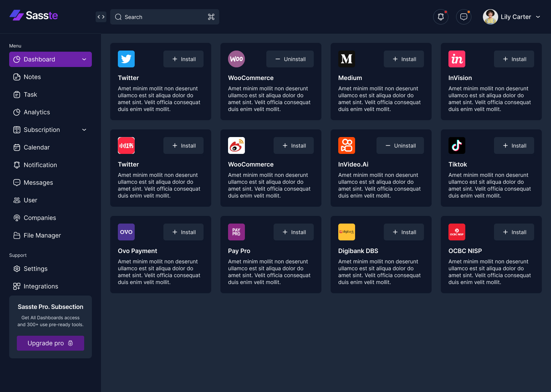Open Settings under Support

click(x=51, y=269)
